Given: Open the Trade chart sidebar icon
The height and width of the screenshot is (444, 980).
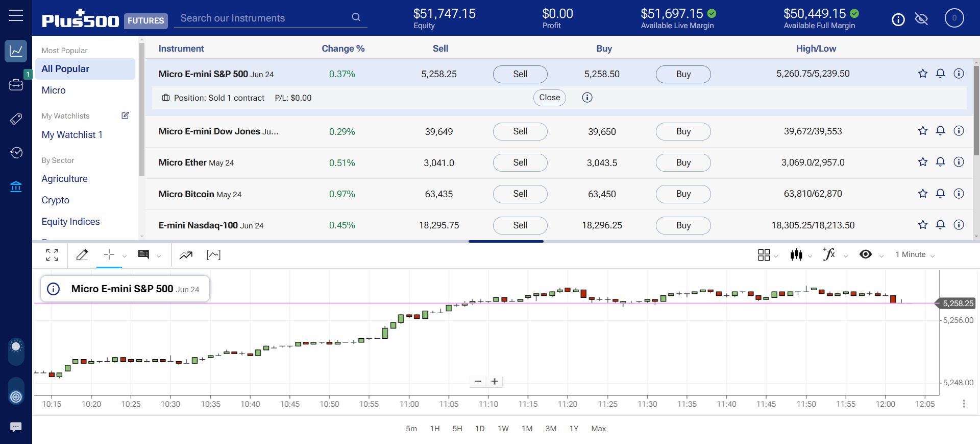Looking at the screenshot, I should coord(16,51).
